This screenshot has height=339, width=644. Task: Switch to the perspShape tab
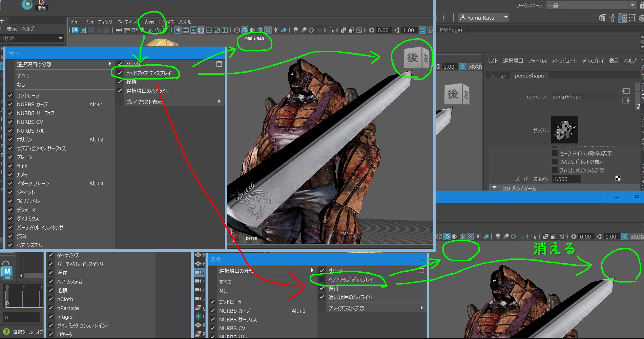pyautogui.click(x=529, y=76)
